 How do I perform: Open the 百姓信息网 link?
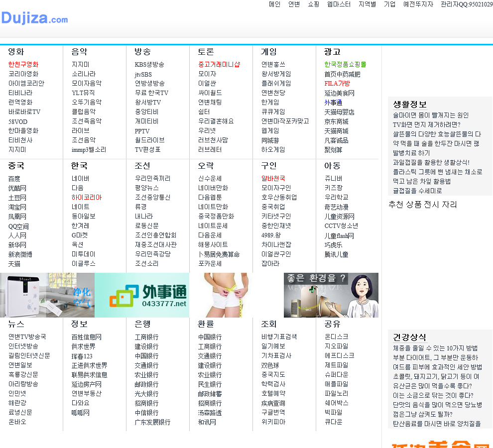point(87,337)
